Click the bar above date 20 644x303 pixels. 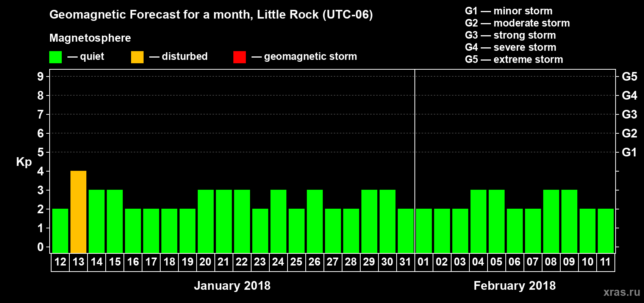point(206,221)
